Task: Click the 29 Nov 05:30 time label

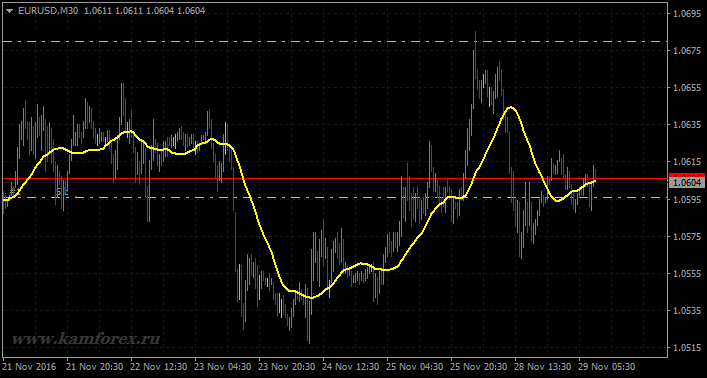Action: 606,366
